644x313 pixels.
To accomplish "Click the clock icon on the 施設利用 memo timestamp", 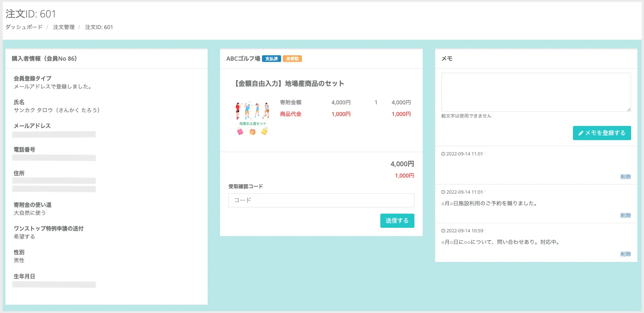I will pyautogui.click(x=443, y=192).
